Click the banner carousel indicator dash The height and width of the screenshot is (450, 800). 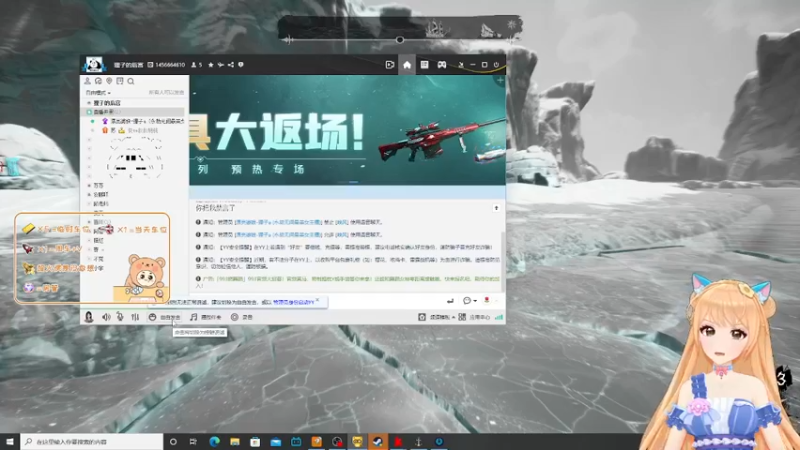tap(353, 182)
